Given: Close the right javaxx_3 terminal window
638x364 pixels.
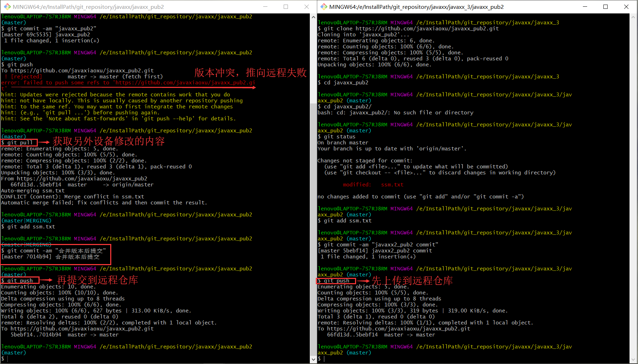Looking at the screenshot, I should pos(626,7).
